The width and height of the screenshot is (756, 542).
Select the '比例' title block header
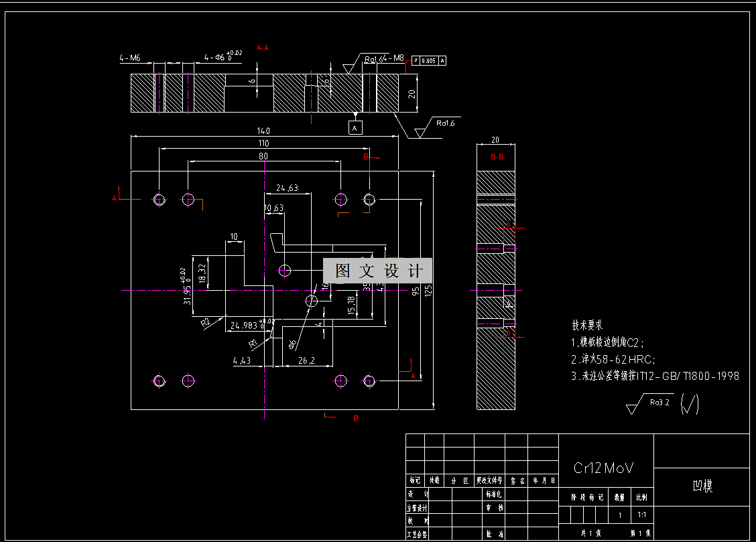[x=642, y=497]
